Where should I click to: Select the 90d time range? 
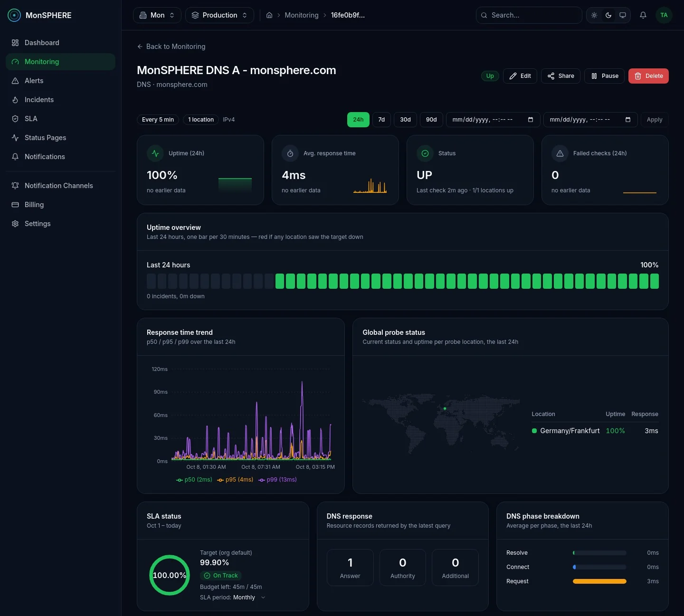(431, 120)
